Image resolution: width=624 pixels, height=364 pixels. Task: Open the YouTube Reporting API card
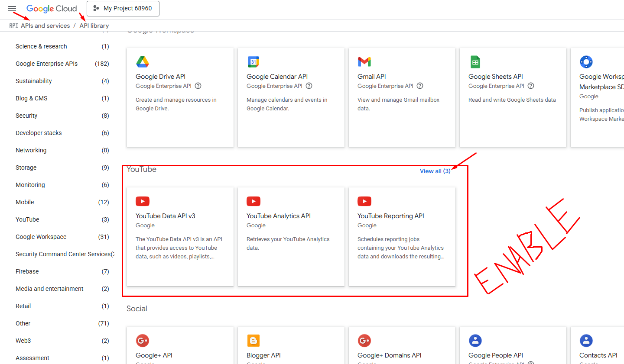[x=402, y=236]
